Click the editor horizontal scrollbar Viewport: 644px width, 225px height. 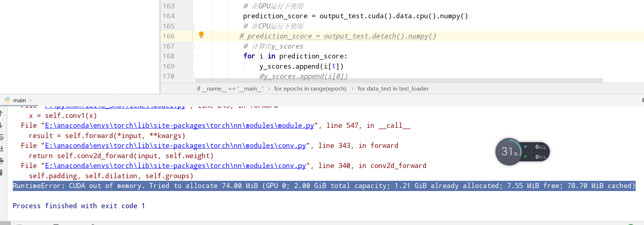pyautogui.click(x=399, y=80)
